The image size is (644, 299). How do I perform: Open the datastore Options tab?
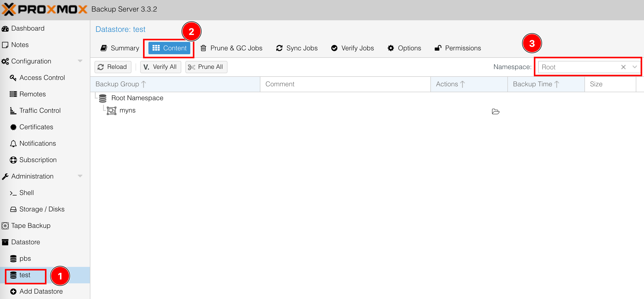404,48
